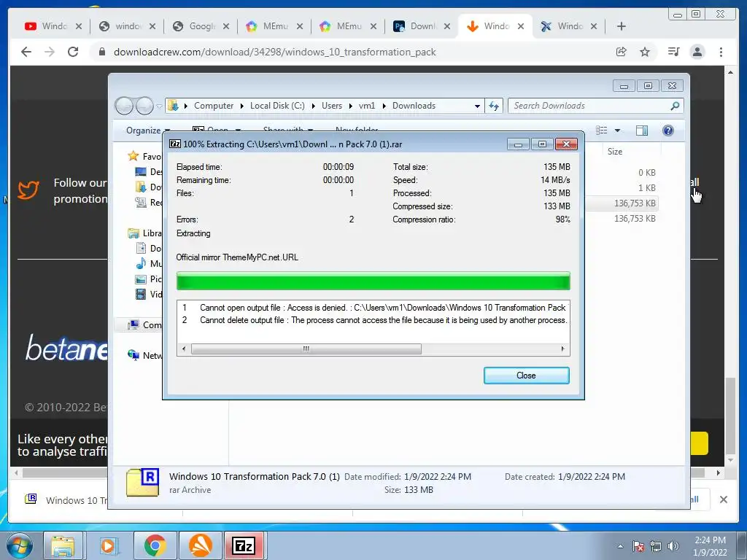Click the address bar URL

tap(274, 52)
